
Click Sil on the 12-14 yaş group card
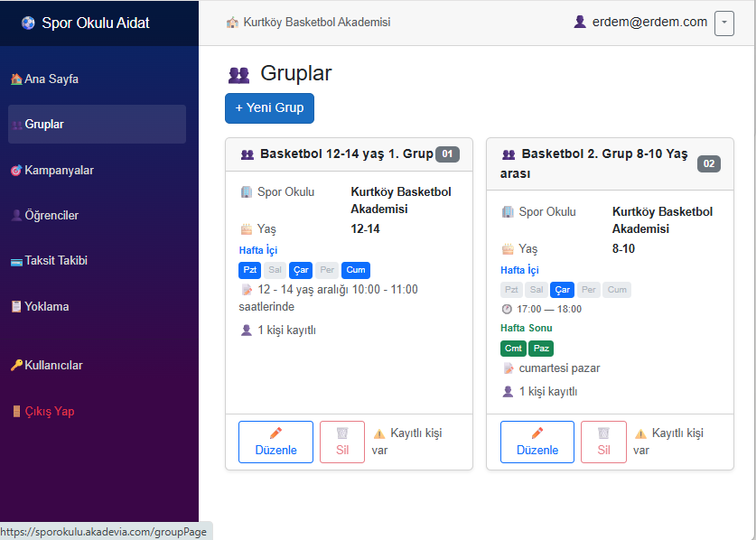pyautogui.click(x=342, y=442)
